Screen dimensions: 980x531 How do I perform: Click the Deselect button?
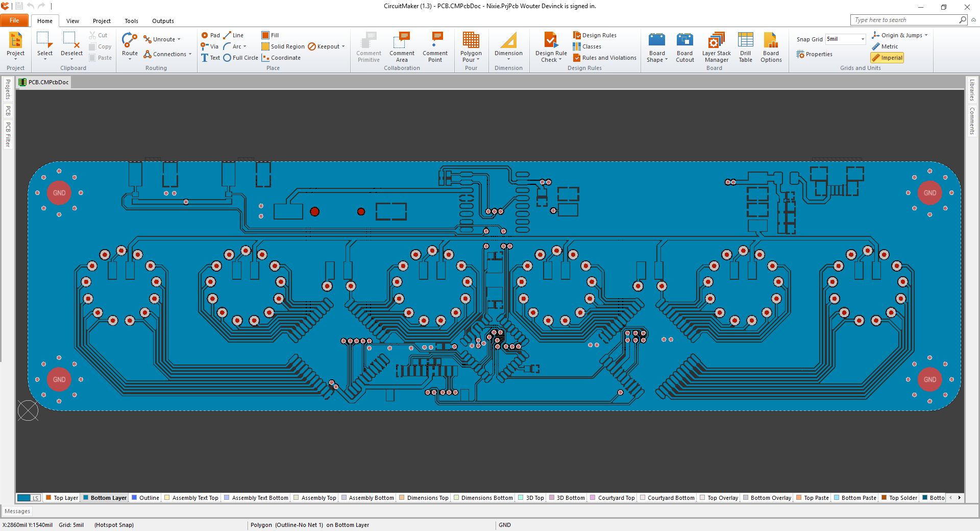coord(71,46)
